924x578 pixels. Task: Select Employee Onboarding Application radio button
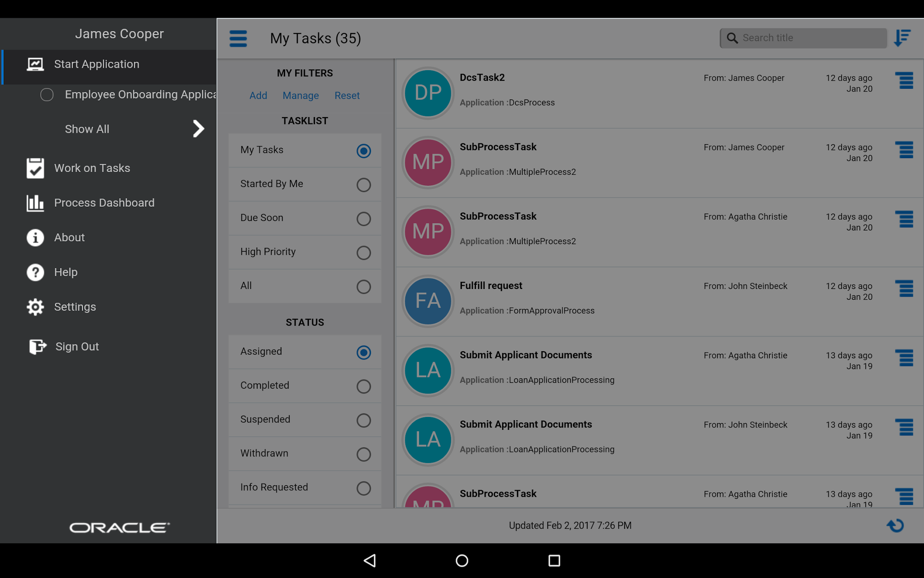[47, 94]
